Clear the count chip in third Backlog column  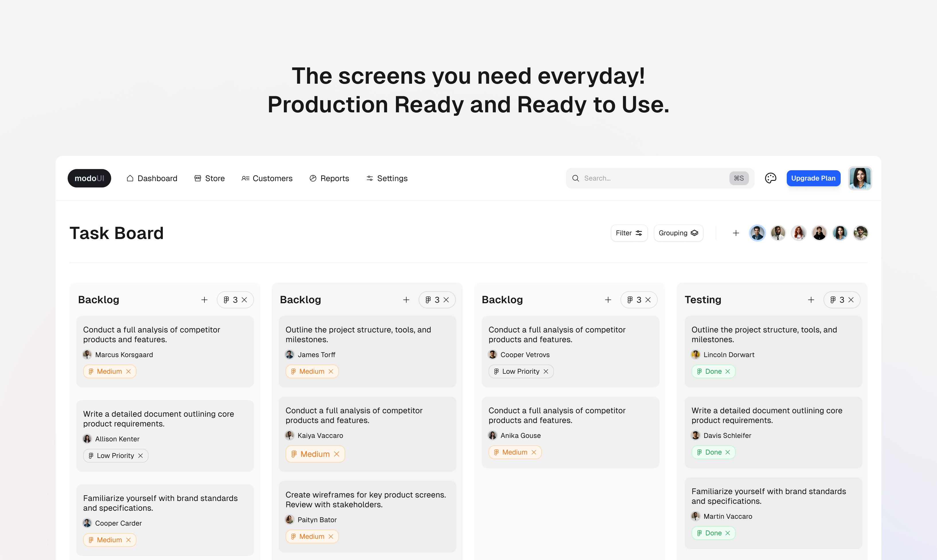[648, 299]
